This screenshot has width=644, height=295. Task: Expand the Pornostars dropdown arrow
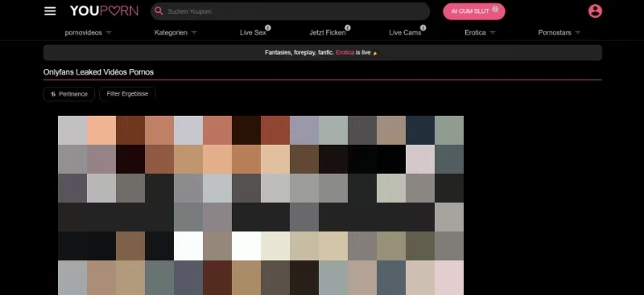click(x=577, y=33)
